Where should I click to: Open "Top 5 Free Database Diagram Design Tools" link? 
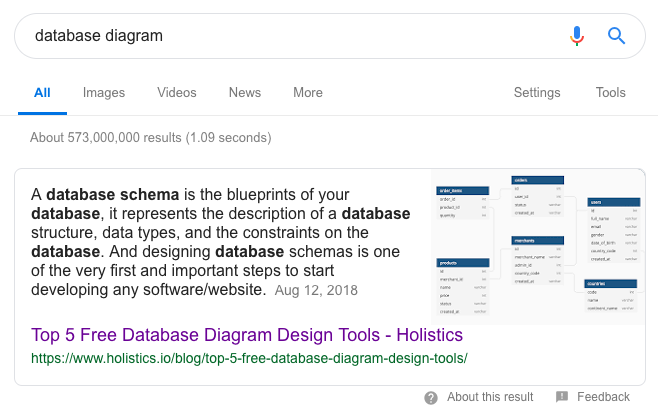247,334
